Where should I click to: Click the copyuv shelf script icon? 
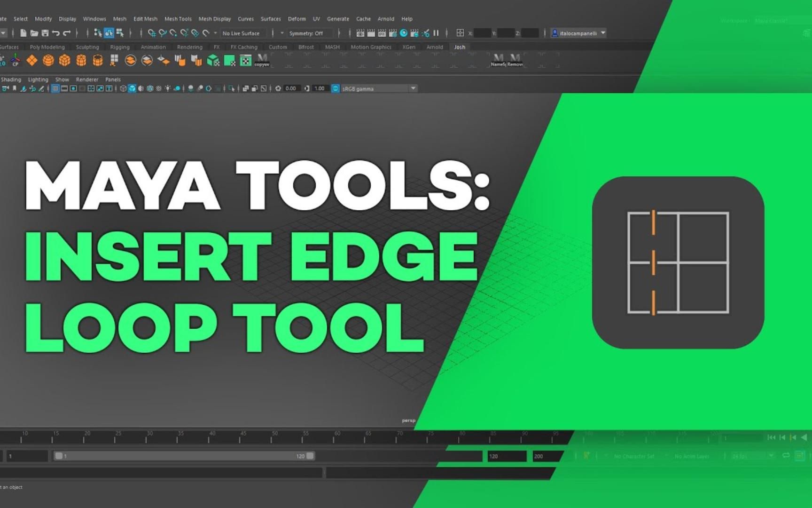click(x=262, y=60)
